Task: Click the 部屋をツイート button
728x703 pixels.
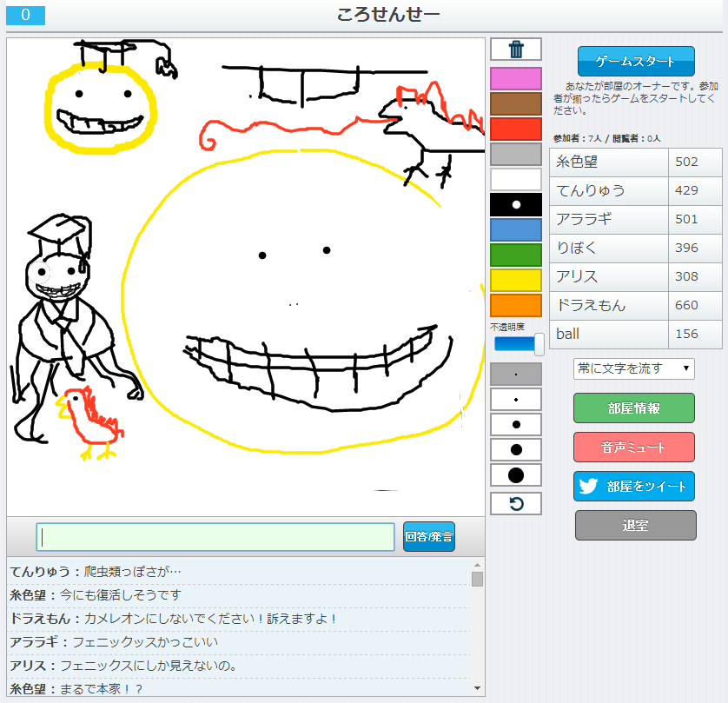Action: pos(634,486)
